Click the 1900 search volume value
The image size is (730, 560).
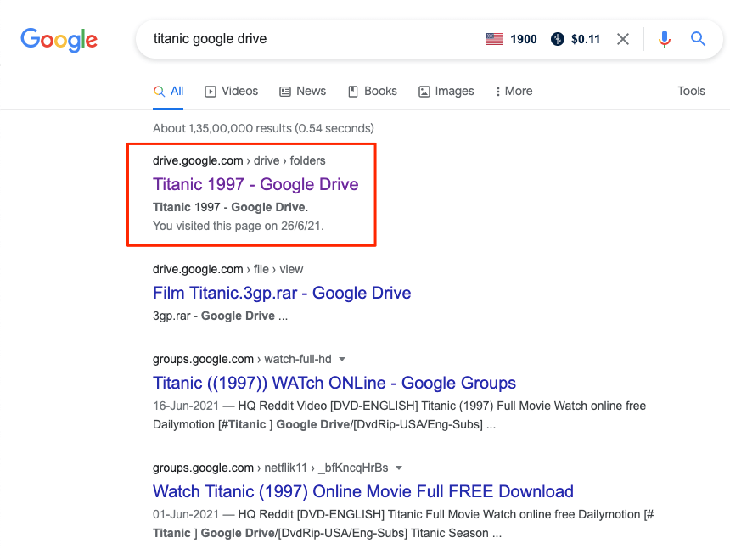coord(523,39)
